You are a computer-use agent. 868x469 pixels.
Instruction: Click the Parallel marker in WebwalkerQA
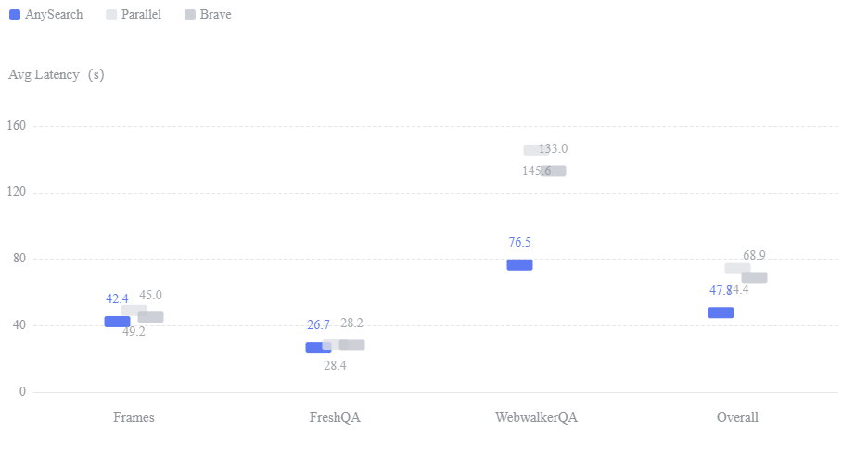(x=534, y=150)
